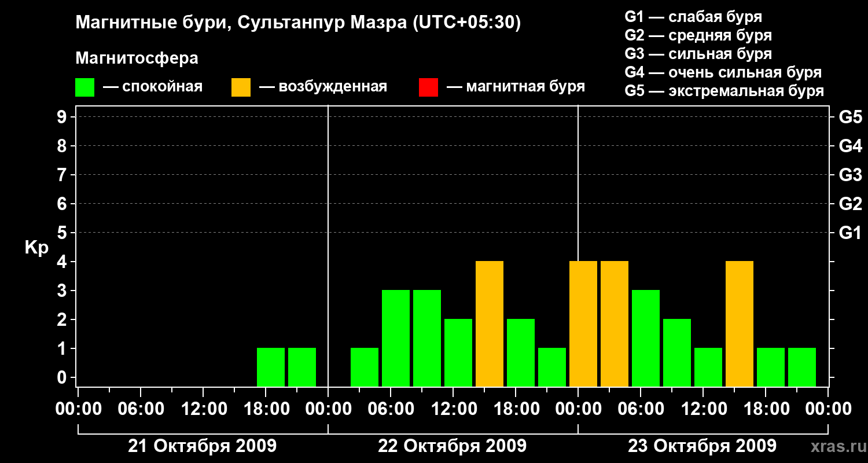868x463 pixels.
Task: Select the Kp 1 bar at 03:00 on 22 Октября
Action: point(365,367)
